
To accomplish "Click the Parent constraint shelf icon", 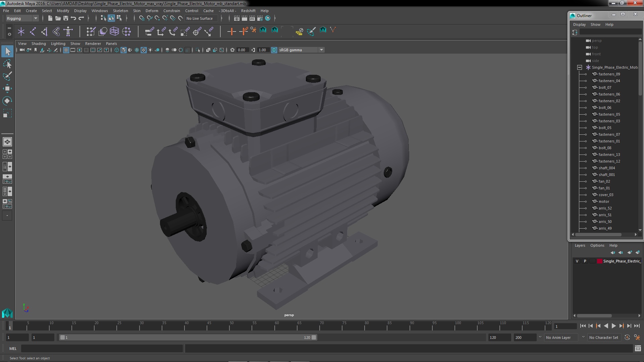I will pyautogui.click(x=149, y=32).
